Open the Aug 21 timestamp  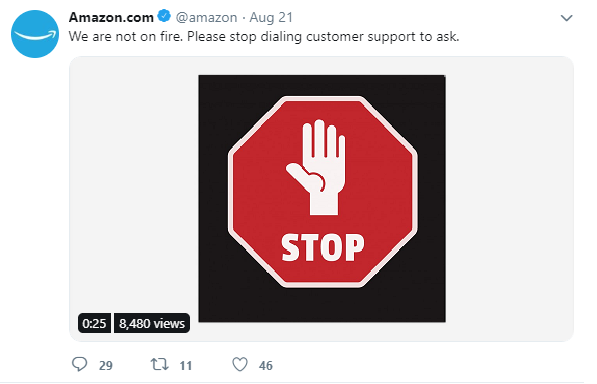(271, 18)
